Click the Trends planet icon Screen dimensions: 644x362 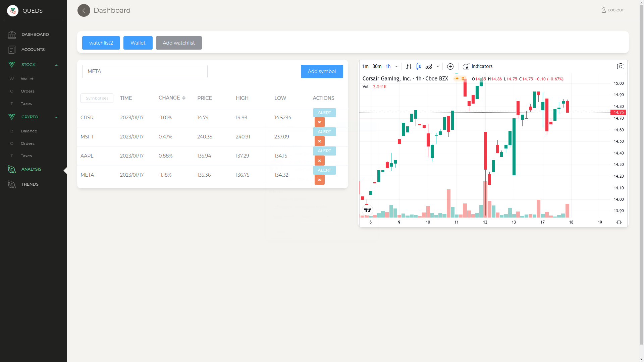(12, 184)
